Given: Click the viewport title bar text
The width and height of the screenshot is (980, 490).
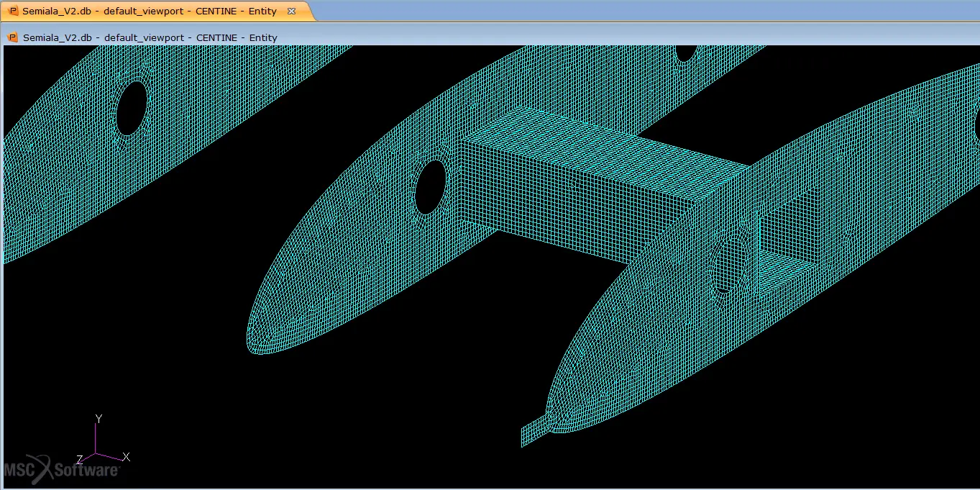Looking at the screenshot, I should point(150,37).
